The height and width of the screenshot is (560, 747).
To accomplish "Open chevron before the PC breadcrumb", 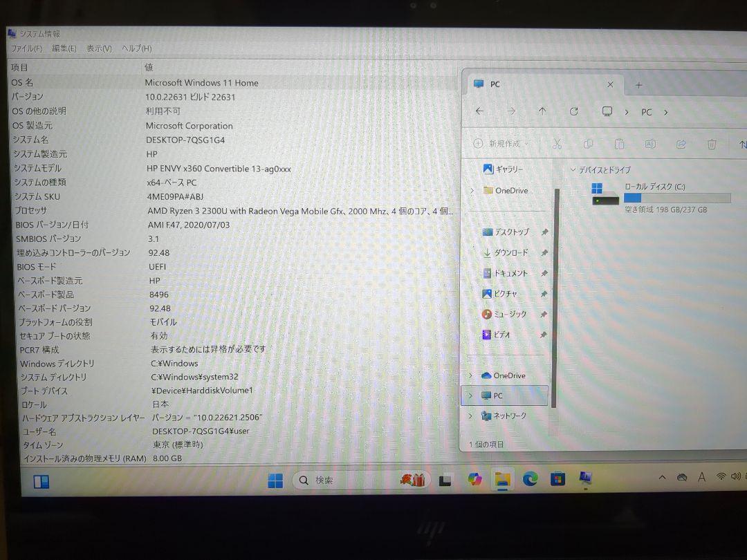I will 627,113.
